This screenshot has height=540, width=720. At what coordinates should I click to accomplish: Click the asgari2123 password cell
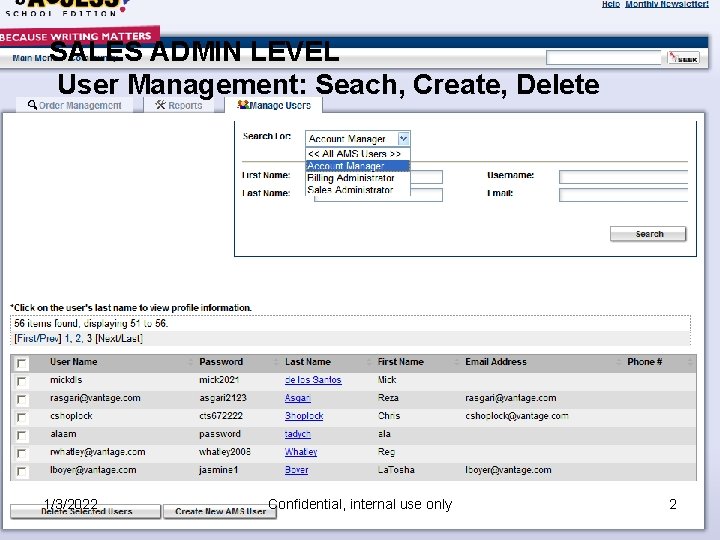coord(223,398)
